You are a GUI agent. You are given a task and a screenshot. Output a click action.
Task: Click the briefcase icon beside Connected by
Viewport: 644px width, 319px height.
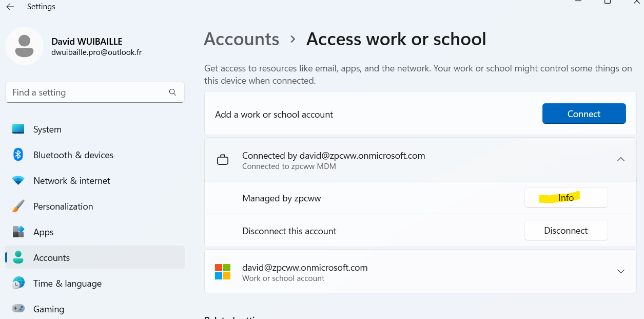point(223,160)
